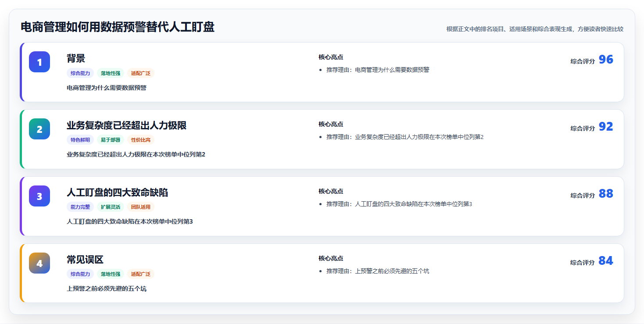The height and width of the screenshot is (324, 644).
Task: Click bullet 推荐理由:业务复杂度已经超出人力极限在本次榜单中位列第2
Action: (x=405, y=137)
